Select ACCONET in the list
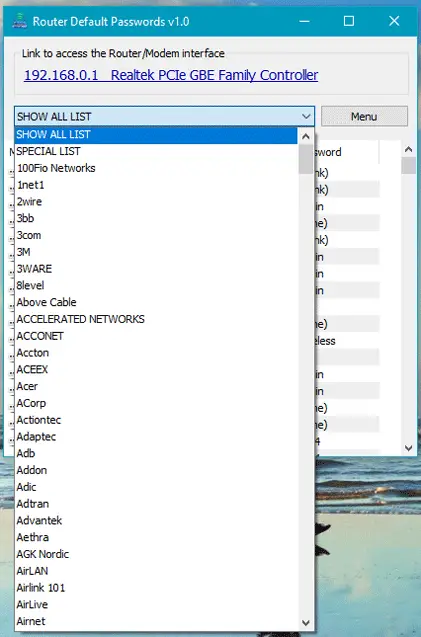421x637 pixels. [156, 336]
